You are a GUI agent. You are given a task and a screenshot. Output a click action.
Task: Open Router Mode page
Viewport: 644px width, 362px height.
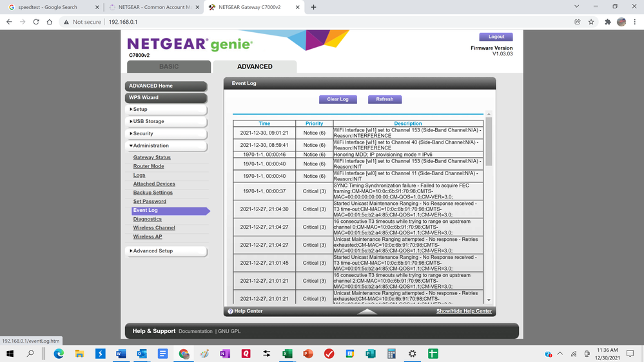click(148, 166)
